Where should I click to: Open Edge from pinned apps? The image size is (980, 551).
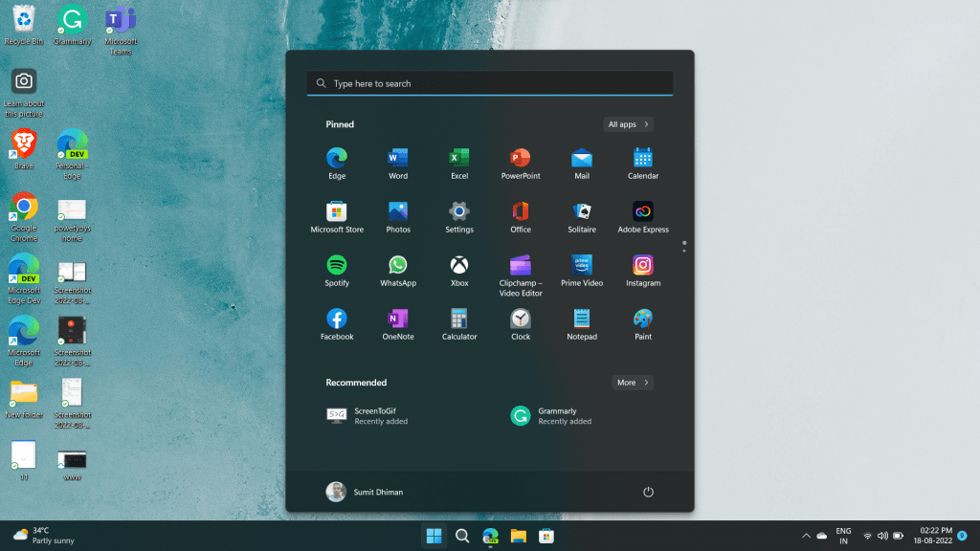point(337,164)
